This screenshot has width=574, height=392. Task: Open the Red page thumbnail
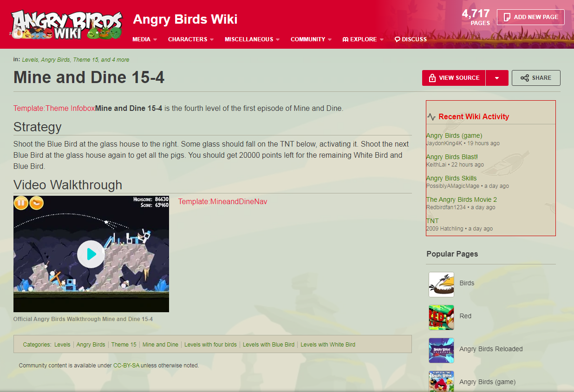click(441, 317)
